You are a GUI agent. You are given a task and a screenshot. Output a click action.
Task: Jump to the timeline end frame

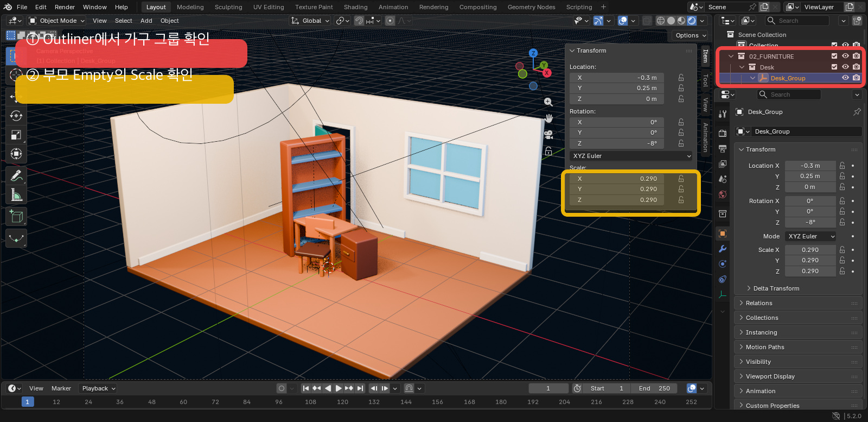tap(360, 388)
